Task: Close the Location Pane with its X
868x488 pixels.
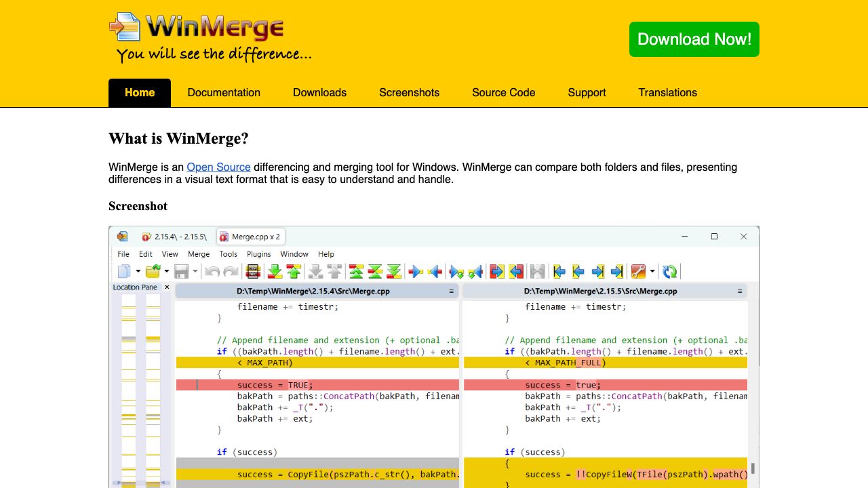Action: coord(167,287)
